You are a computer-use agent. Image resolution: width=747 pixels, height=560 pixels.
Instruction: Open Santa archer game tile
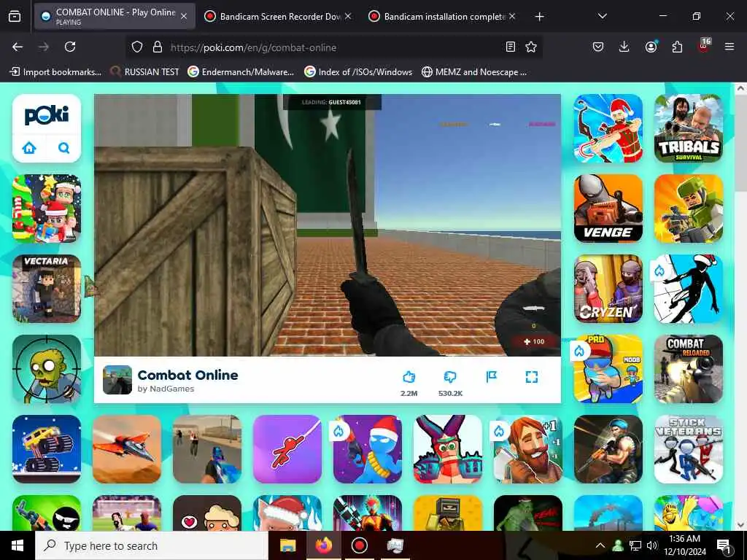click(x=608, y=128)
